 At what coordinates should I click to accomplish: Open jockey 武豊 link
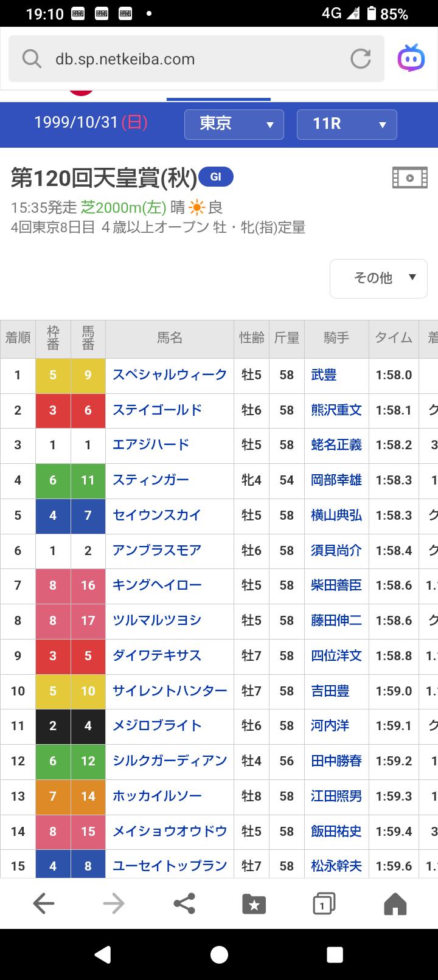tap(324, 375)
